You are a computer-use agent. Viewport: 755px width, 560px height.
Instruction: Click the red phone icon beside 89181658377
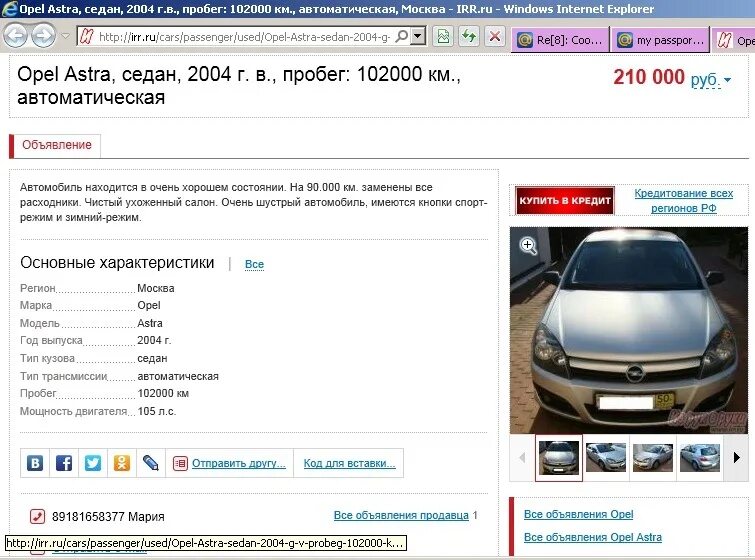[x=37, y=516]
